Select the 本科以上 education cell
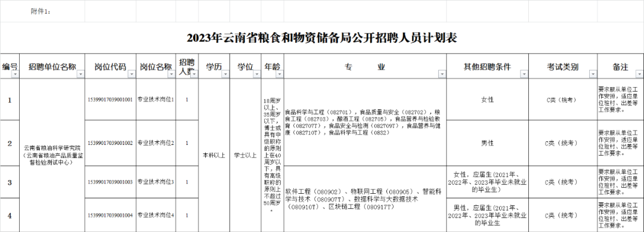This screenshot has height=232, width=644. (214, 155)
